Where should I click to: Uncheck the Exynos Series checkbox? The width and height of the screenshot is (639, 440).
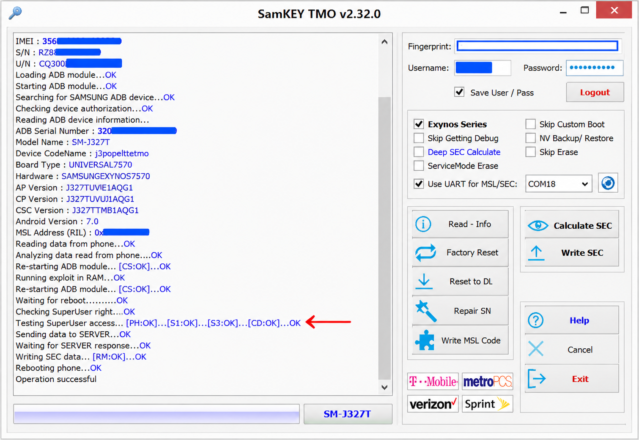pos(419,124)
